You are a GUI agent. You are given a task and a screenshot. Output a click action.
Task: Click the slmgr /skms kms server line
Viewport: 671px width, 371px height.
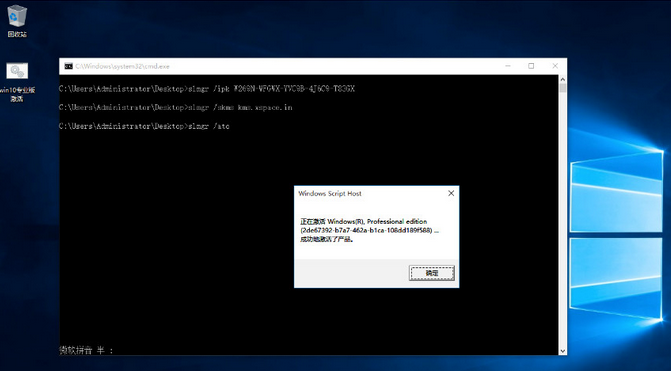(175, 107)
